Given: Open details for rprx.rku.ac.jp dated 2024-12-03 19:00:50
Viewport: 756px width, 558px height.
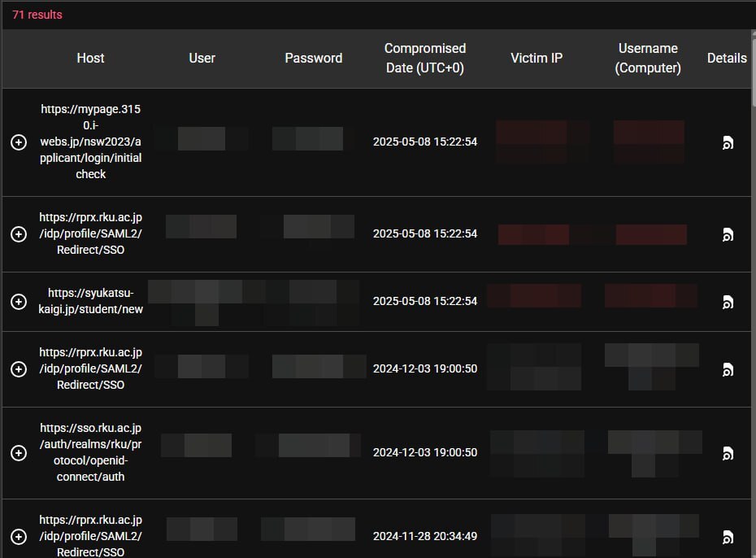Looking at the screenshot, I should (728, 370).
